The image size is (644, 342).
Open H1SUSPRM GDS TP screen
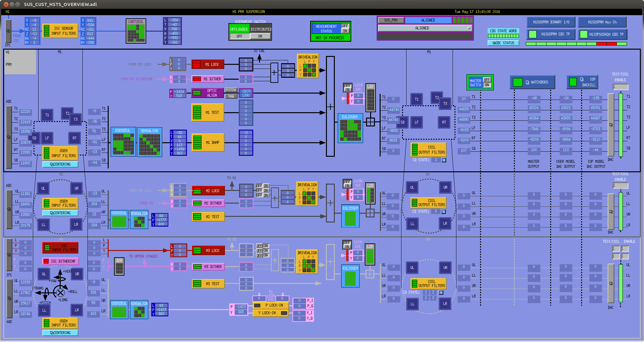pyautogui.click(x=551, y=34)
